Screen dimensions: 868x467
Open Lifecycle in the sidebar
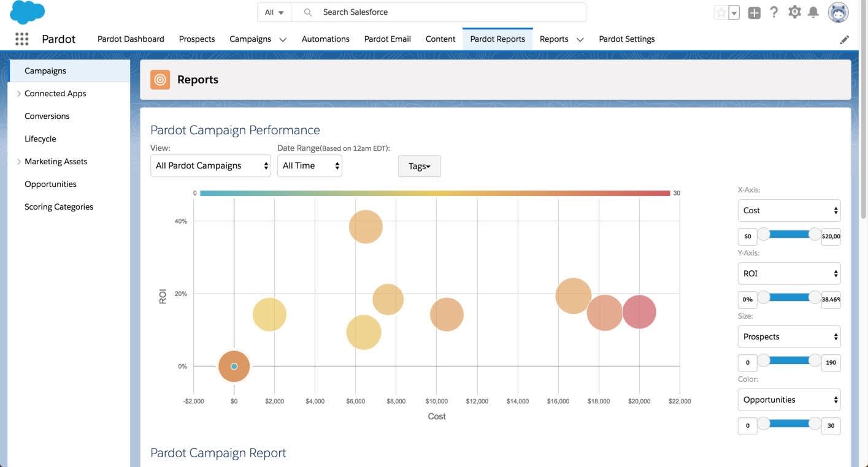(40, 139)
